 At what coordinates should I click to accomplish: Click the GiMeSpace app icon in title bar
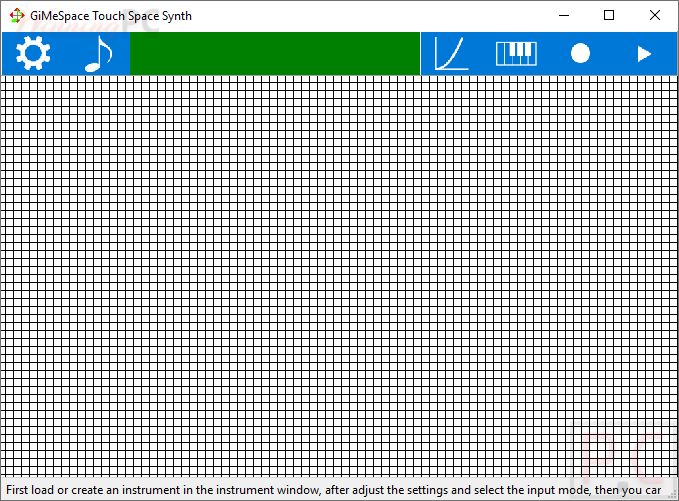pyautogui.click(x=16, y=16)
